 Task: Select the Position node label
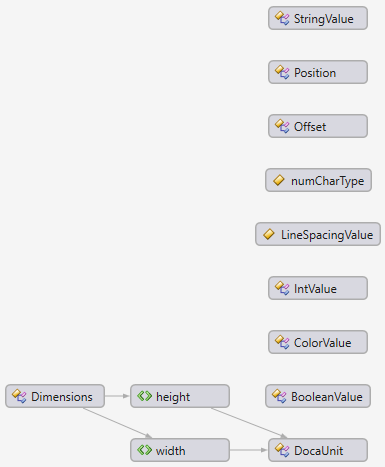(315, 73)
